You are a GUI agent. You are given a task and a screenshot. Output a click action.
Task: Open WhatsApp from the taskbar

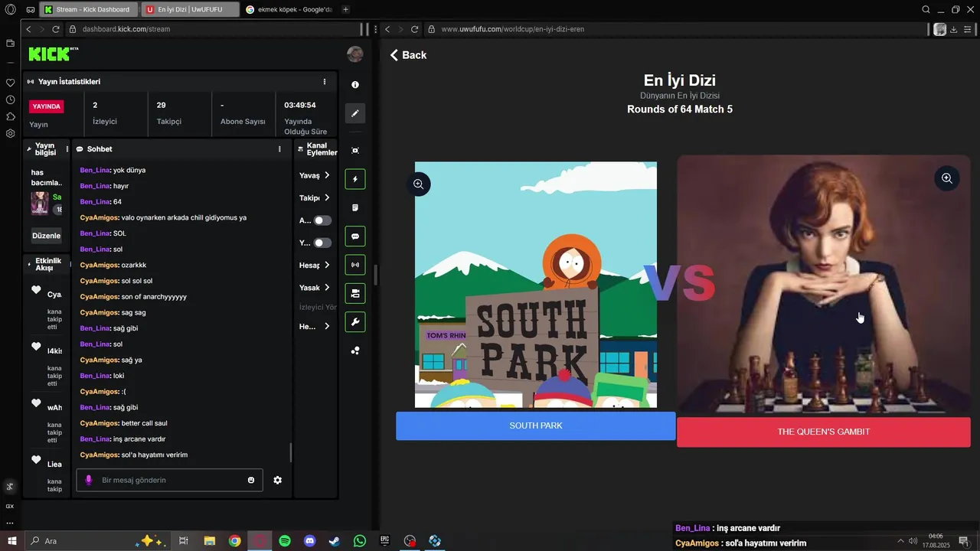point(360,541)
